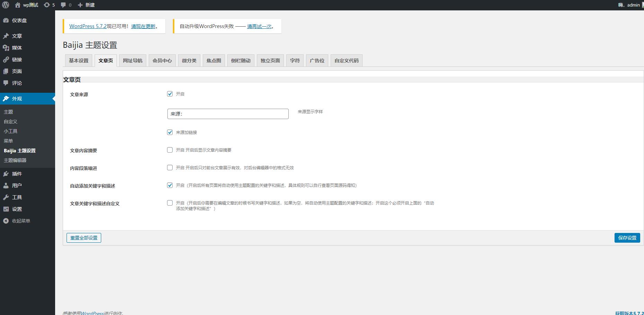The width and height of the screenshot is (644, 315).
Task: Click the 链接 link icon in the sidebar
Action: click(x=6, y=60)
